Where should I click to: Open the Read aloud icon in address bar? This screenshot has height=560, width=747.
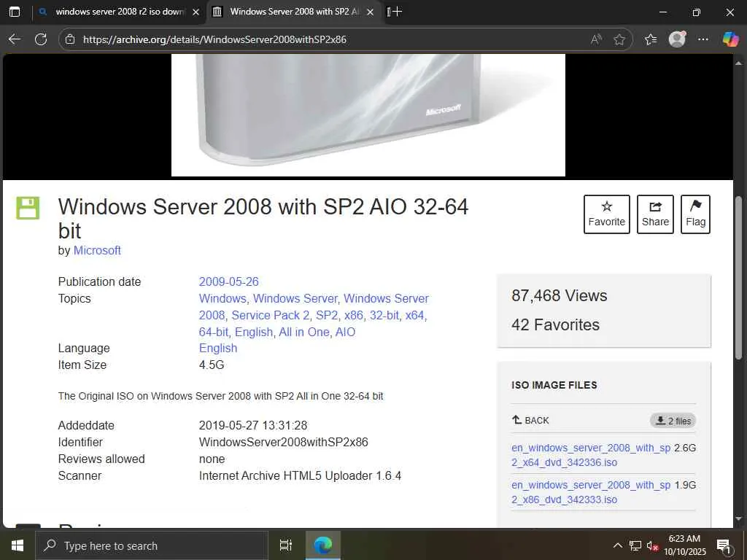pos(595,39)
